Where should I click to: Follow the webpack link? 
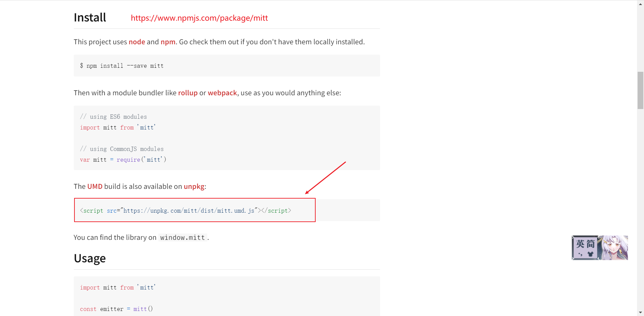[x=222, y=93]
